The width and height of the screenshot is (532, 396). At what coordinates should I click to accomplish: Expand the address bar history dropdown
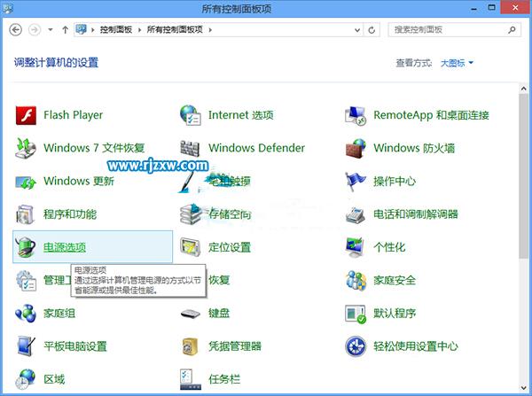[357, 30]
